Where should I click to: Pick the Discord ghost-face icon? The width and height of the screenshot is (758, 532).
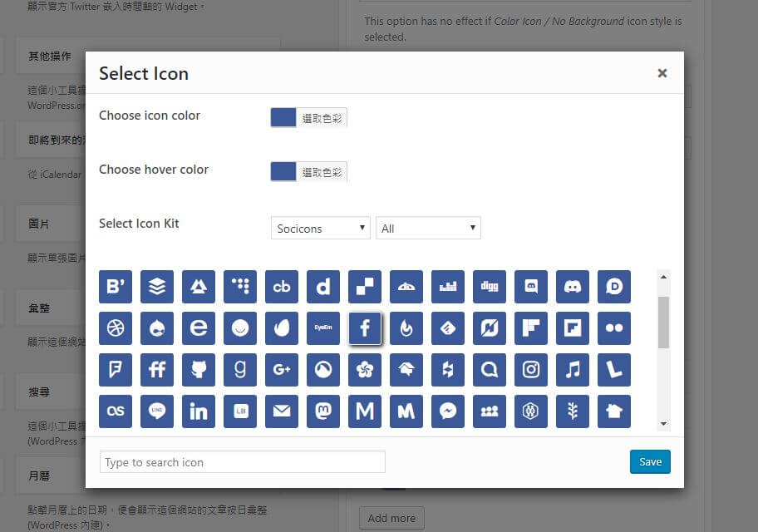573,287
